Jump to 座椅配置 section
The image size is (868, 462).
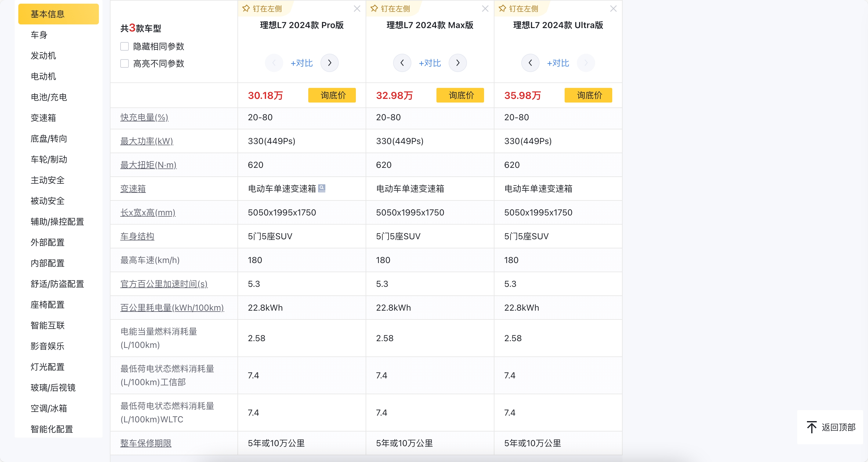[48, 305]
